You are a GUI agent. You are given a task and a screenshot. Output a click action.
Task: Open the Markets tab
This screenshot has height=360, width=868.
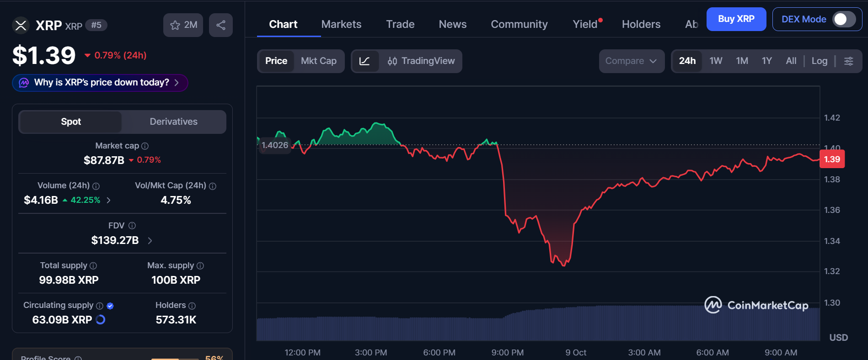(341, 24)
